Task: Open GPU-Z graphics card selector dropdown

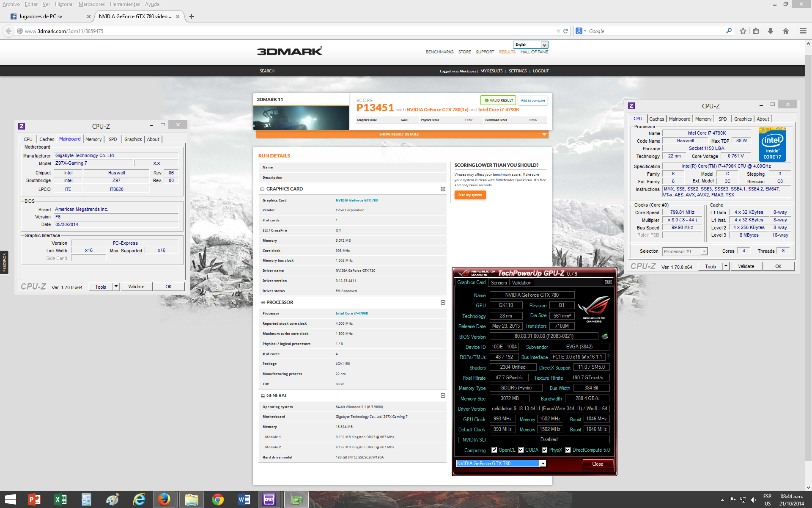Action: coord(543,464)
